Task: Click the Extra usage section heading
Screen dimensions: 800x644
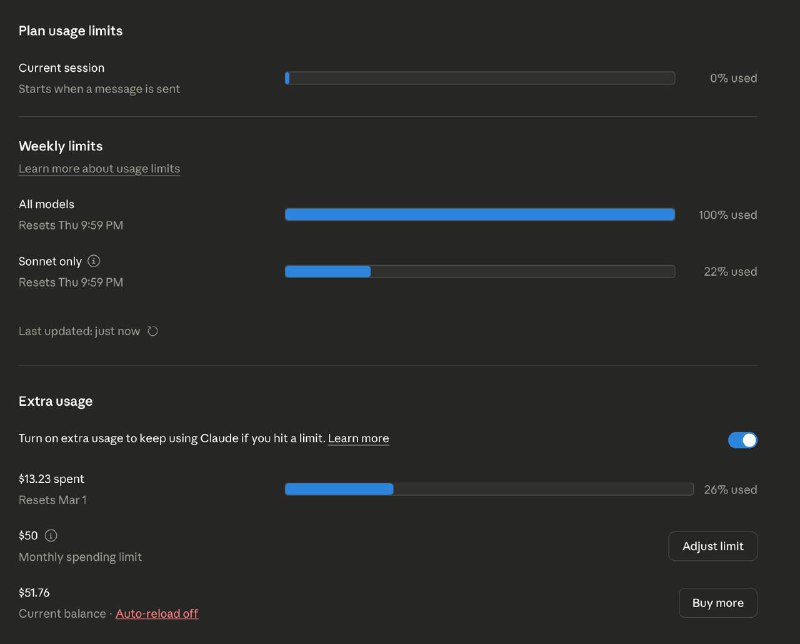Action: pos(55,401)
